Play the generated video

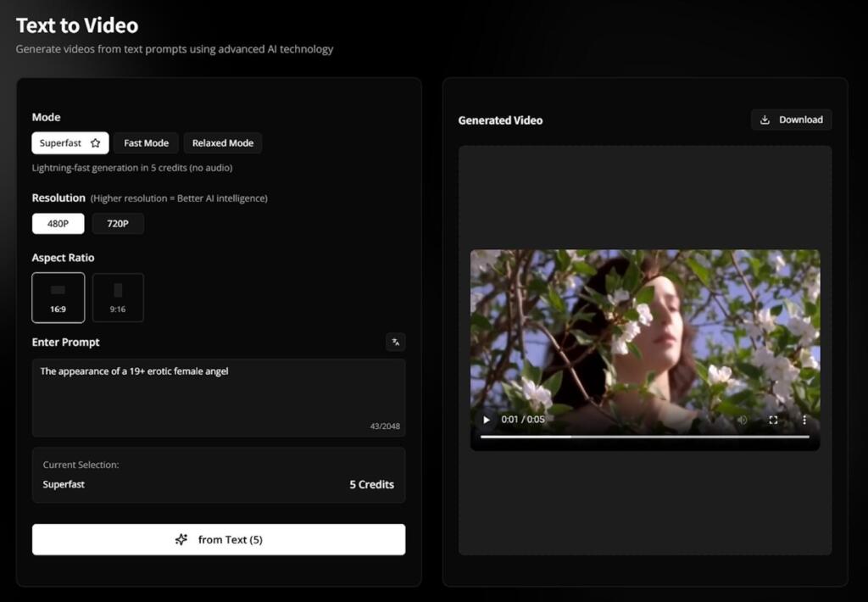click(x=487, y=420)
